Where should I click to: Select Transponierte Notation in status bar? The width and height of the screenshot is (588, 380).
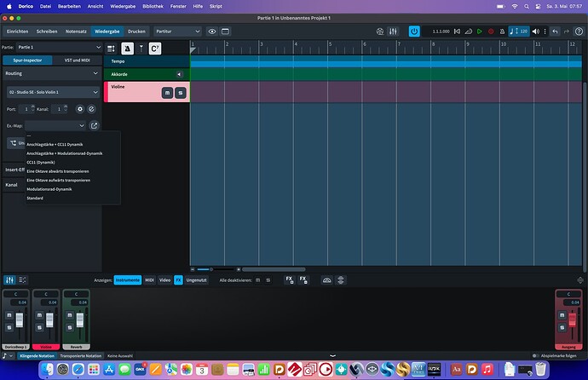point(81,355)
